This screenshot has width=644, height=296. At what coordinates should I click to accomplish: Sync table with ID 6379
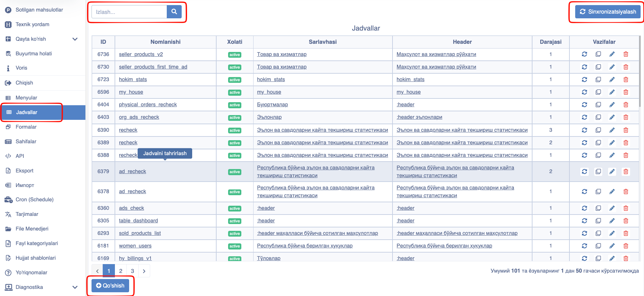point(584,171)
